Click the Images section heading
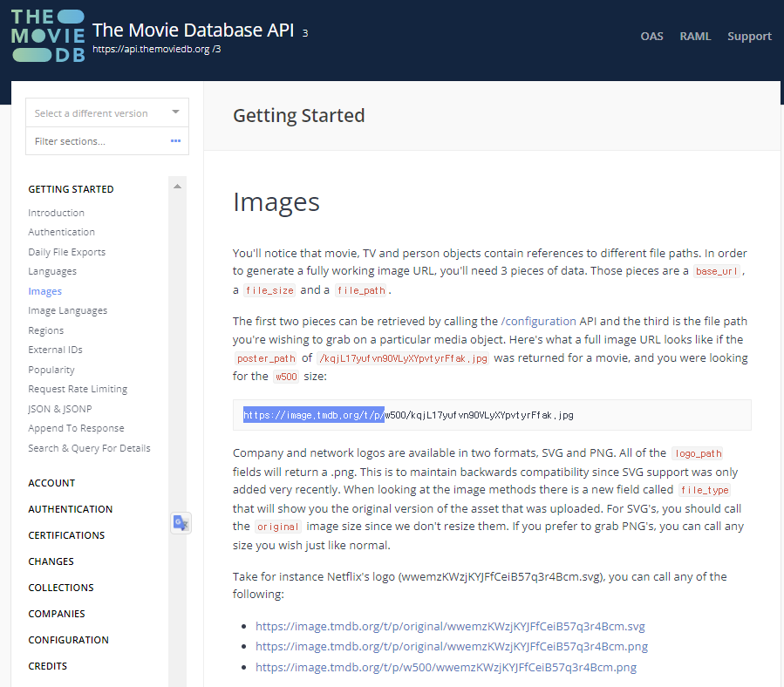The height and width of the screenshot is (687, 784). (276, 202)
